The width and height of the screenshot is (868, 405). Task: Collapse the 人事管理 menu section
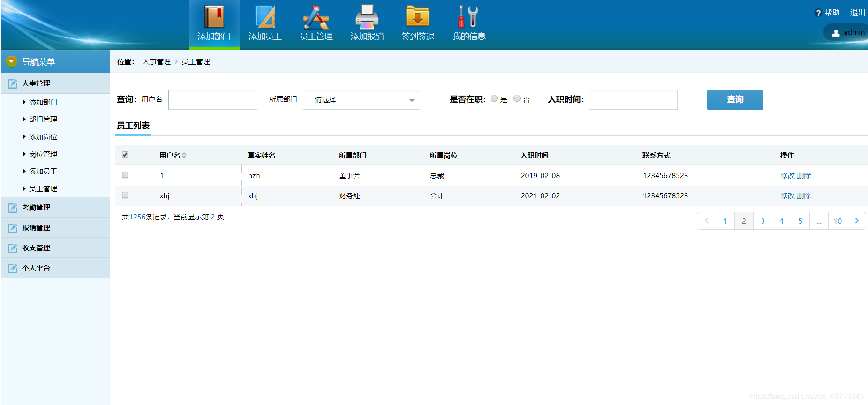[x=55, y=83]
